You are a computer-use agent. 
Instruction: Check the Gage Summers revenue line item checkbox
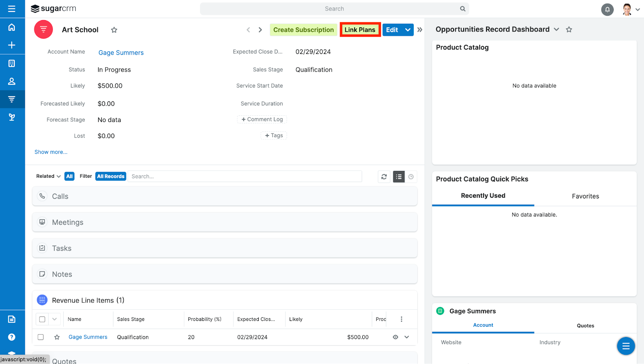[x=40, y=337]
